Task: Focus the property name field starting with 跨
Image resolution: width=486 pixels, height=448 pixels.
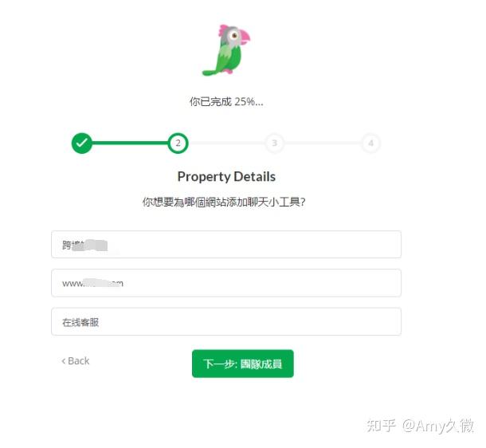Action: coord(226,244)
